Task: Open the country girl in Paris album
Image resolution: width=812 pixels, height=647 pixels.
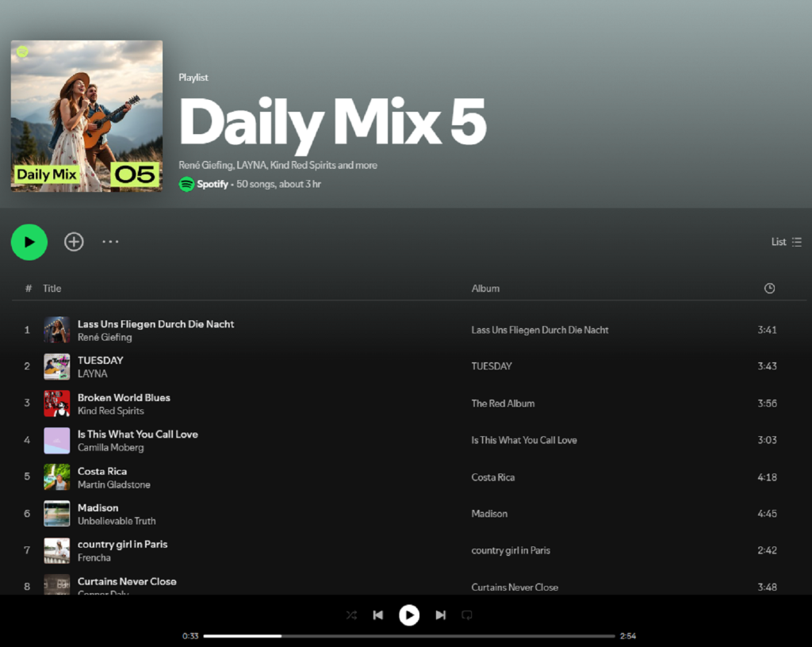Action: tap(511, 551)
